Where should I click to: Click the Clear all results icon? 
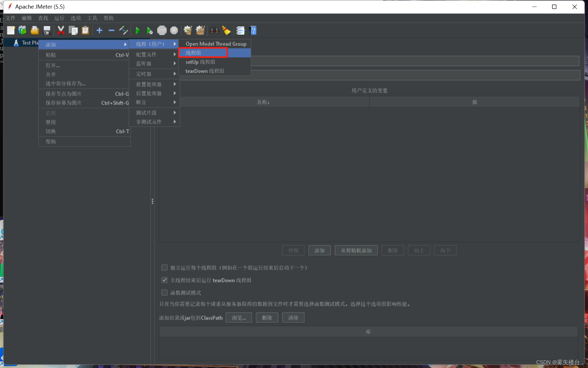click(200, 30)
